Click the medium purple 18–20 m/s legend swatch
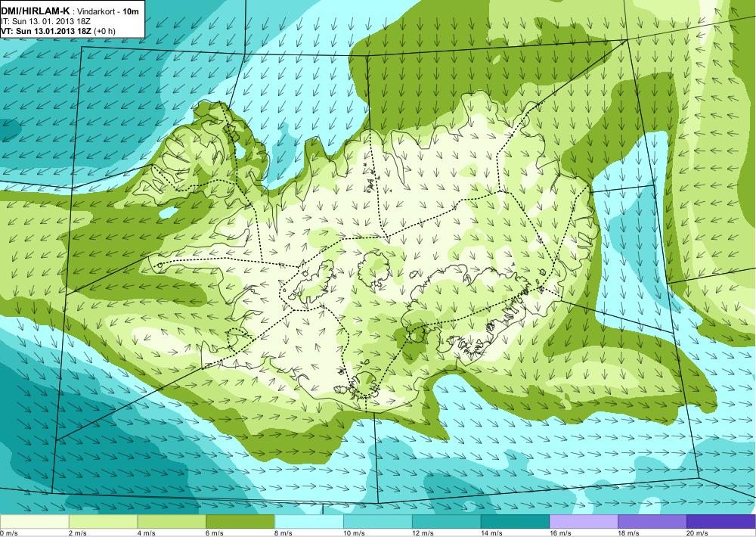 [x=652, y=522]
